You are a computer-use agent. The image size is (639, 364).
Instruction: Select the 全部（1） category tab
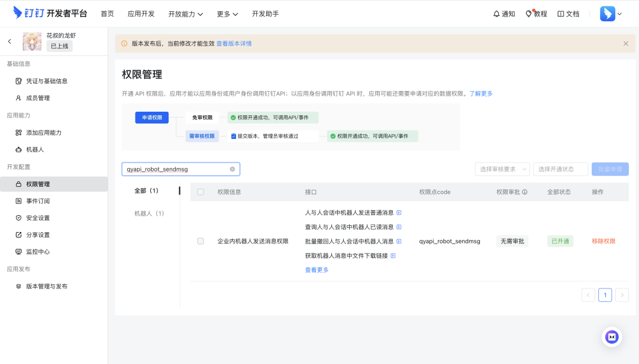[146, 190]
